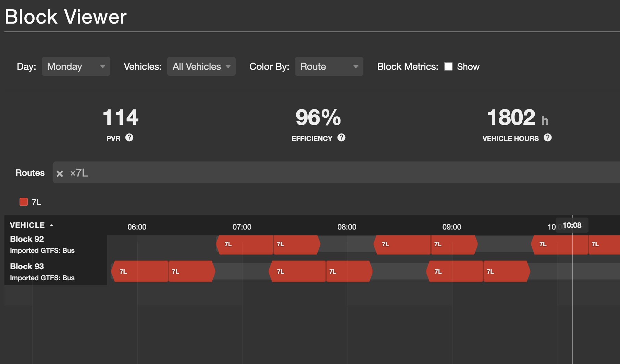This screenshot has width=620, height=364.
Task: Click the Efficiency help question mark icon
Action: coord(341,138)
